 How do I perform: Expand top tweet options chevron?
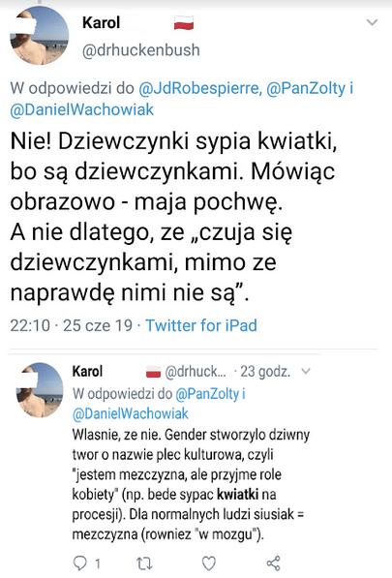[x=372, y=22]
